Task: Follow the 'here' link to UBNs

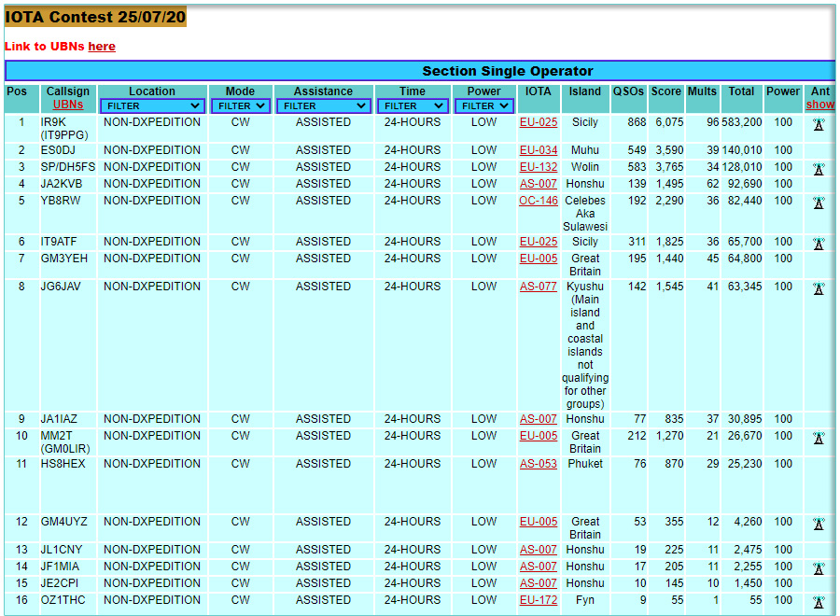Action: tap(102, 47)
